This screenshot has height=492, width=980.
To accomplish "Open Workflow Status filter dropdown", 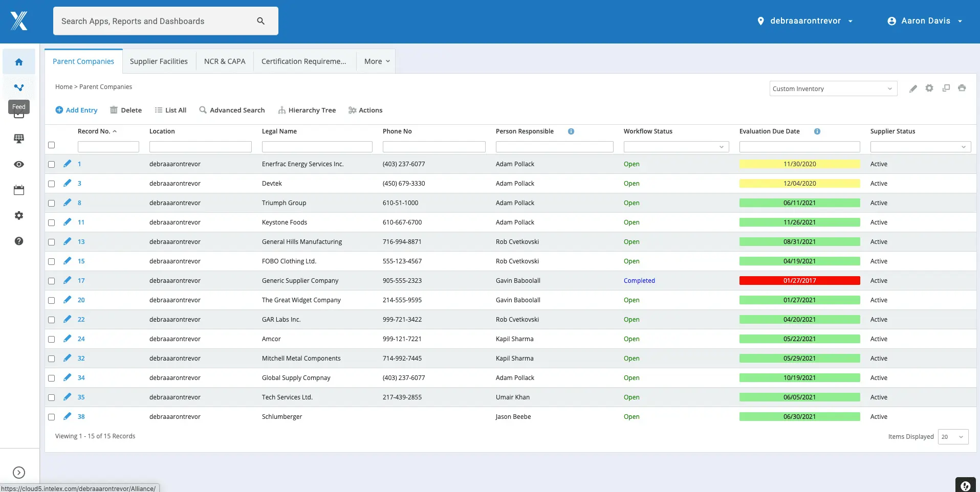I will tap(676, 147).
